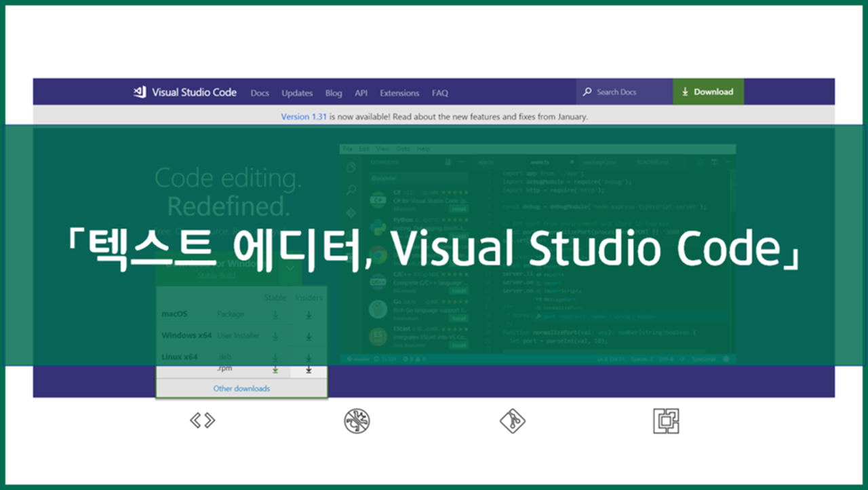Select the Search icon in activity bar
The width and height of the screenshot is (868, 490).
pos(351,190)
